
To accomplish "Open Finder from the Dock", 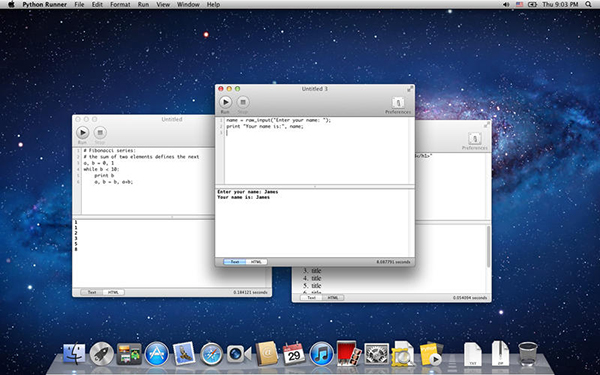I will (74, 353).
